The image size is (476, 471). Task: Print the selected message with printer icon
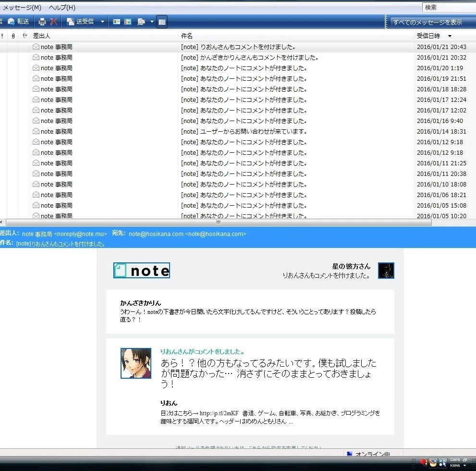pos(42,22)
